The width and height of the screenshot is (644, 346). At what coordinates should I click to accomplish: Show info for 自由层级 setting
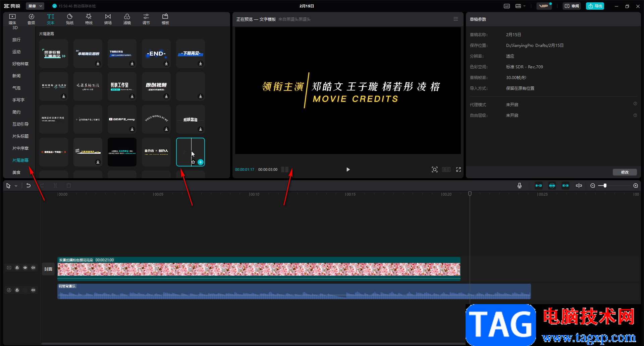(x=635, y=115)
